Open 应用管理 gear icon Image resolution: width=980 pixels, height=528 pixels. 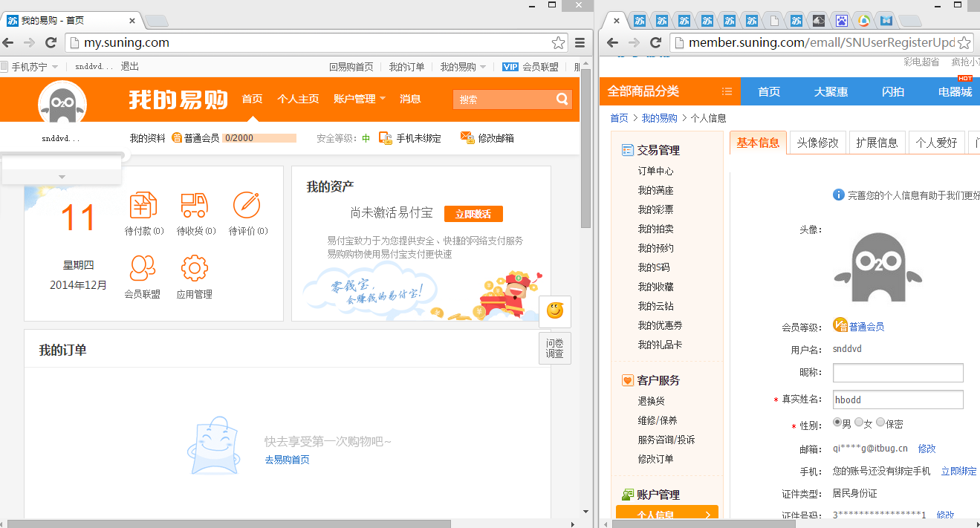(x=195, y=267)
